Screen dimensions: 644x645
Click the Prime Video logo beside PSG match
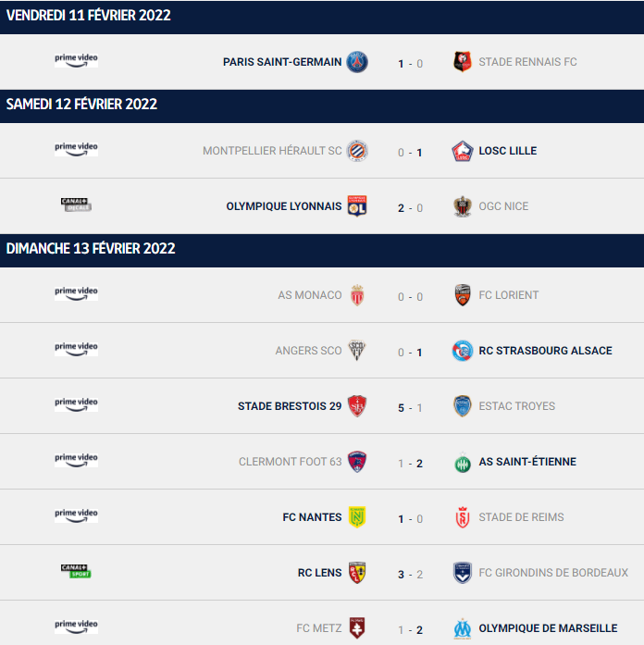(76, 60)
